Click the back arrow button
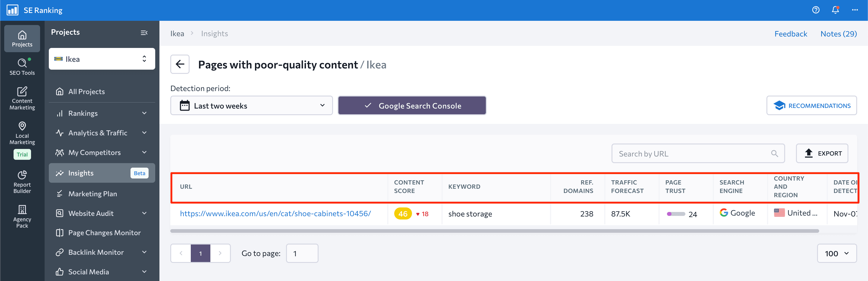The height and width of the screenshot is (281, 868). (x=180, y=64)
